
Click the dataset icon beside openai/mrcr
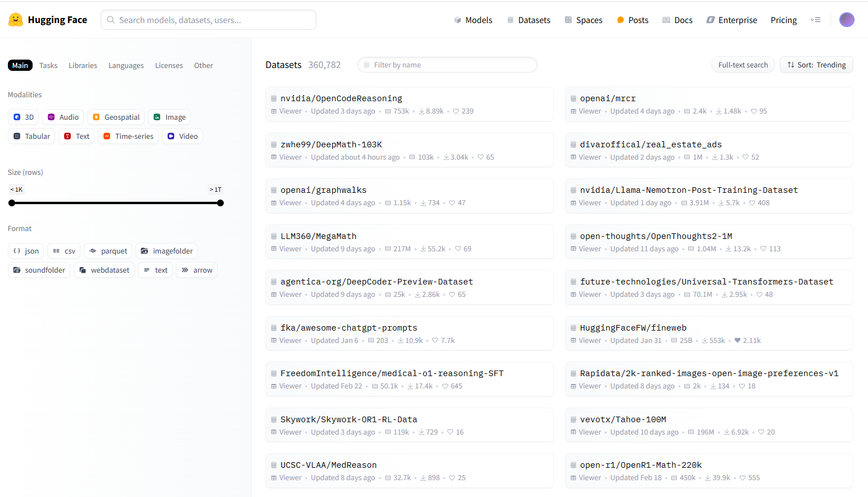(x=573, y=98)
